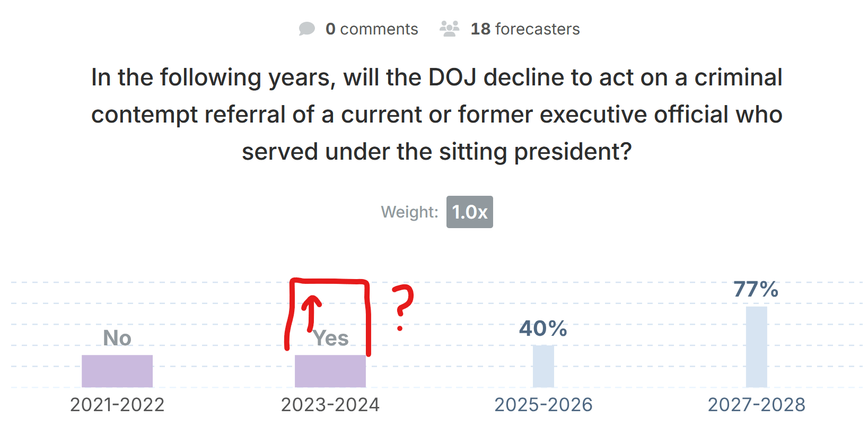The width and height of the screenshot is (868, 443).
Task: Click the Weight label text
Action: click(x=409, y=212)
